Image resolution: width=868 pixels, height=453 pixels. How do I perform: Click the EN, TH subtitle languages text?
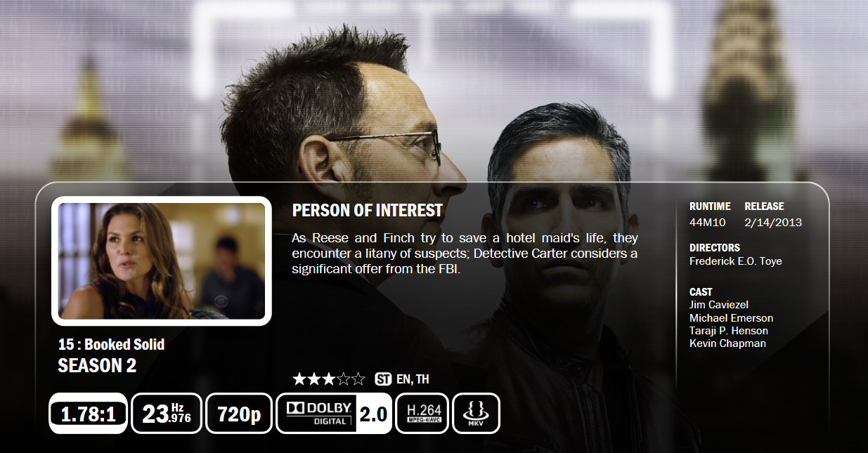[x=413, y=379]
